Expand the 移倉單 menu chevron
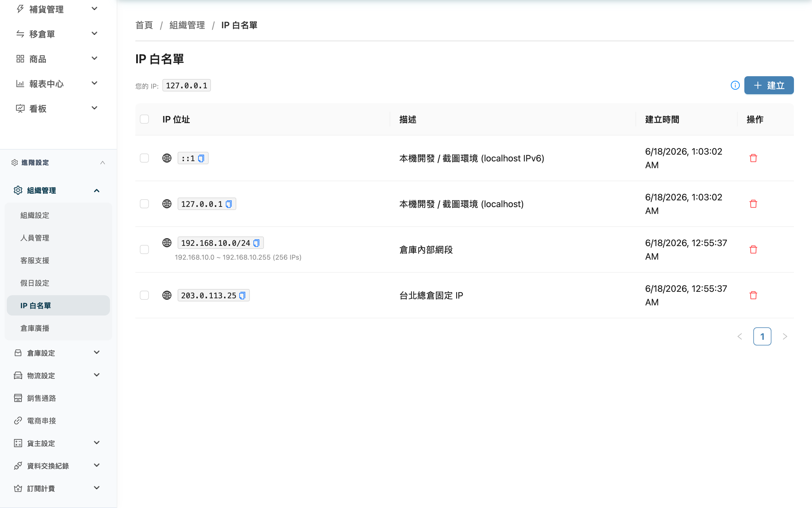The image size is (812, 508). click(95, 33)
